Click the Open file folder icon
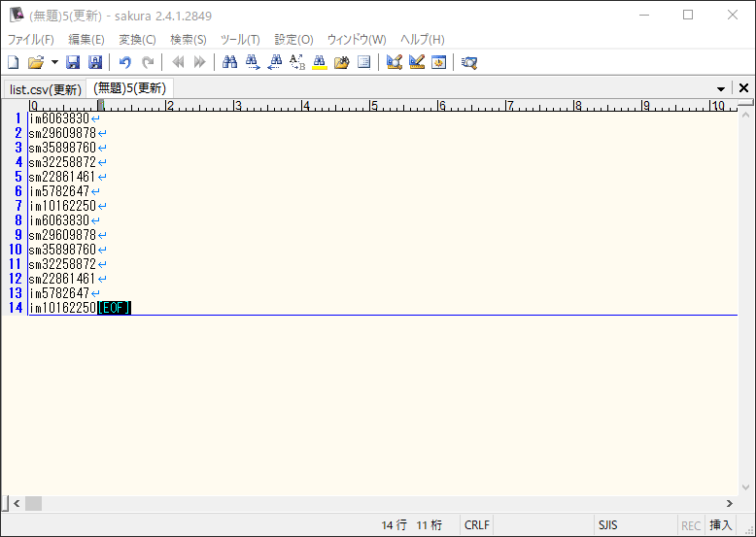Screen dimensions: 756x537 coord(35,62)
